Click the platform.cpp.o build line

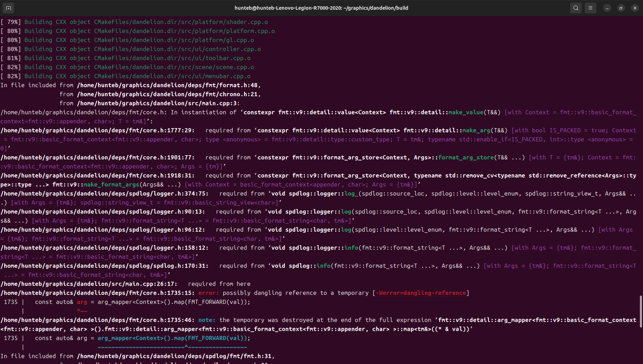(149, 31)
